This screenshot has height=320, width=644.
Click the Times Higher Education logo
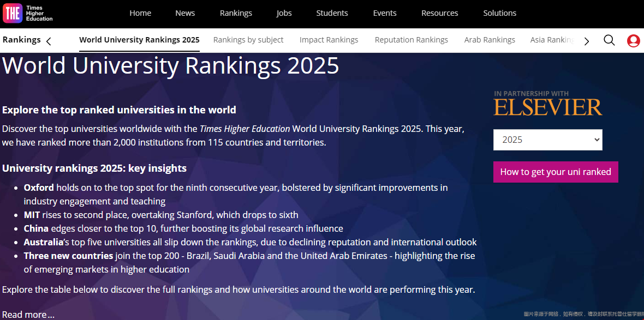coord(28,14)
